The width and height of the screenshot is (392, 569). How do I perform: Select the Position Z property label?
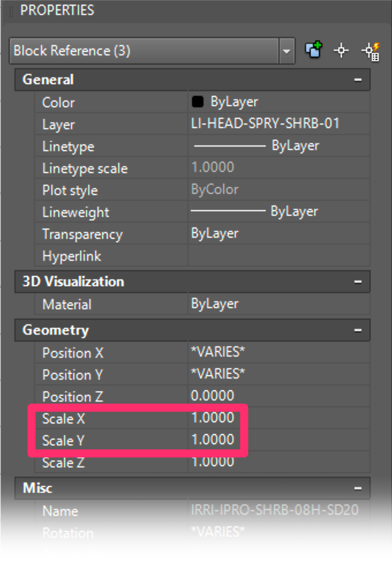coord(73,397)
